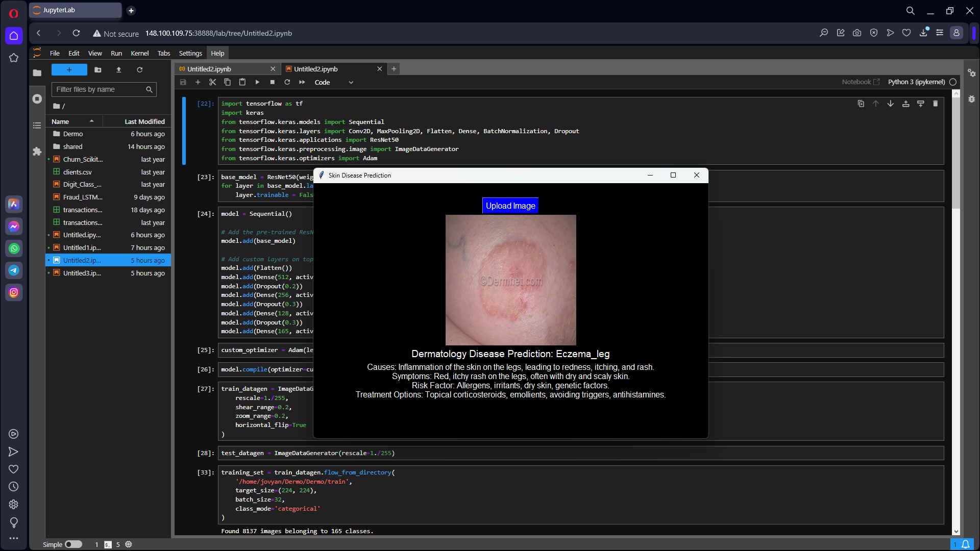Click the save notebook icon

[183, 82]
